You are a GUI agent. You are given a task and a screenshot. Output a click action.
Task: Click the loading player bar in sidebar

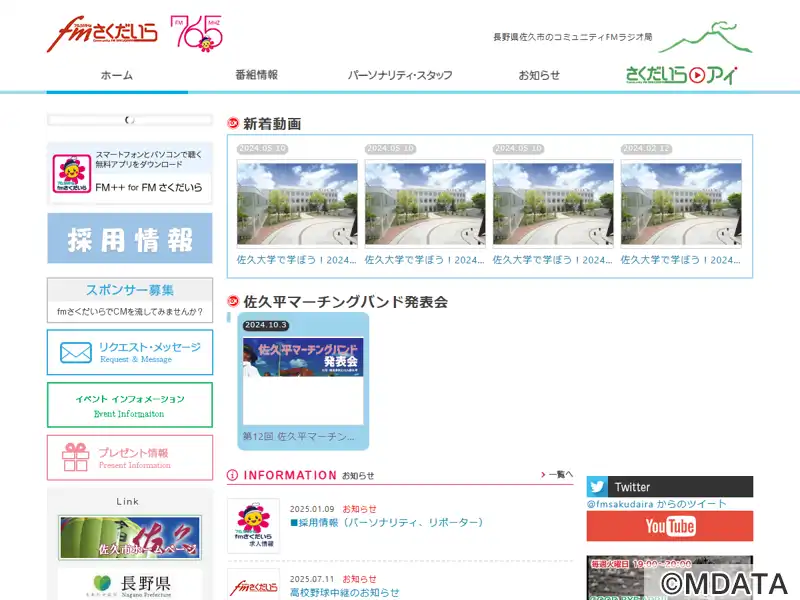pyautogui.click(x=130, y=120)
